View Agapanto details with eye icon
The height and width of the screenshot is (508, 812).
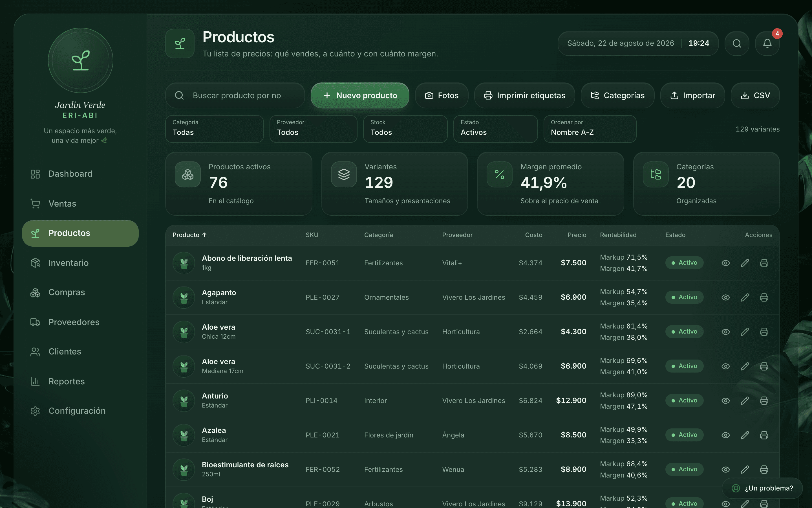click(x=725, y=297)
